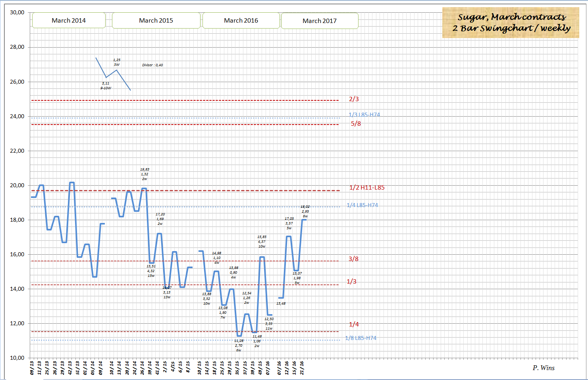The width and height of the screenshot is (588, 380).
Task: Select the 19,83 swing high data label
Action: [145, 169]
